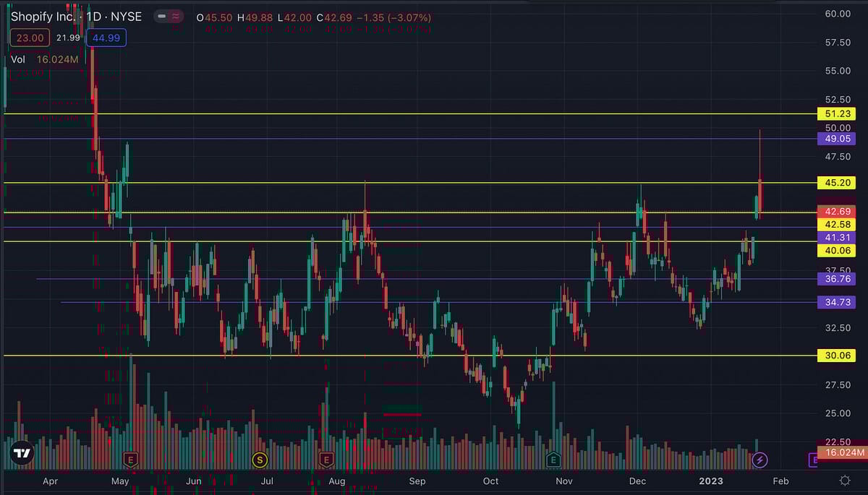868x495 pixels.
Task: Click the Jul label on time axis
Action: (266, 481)
